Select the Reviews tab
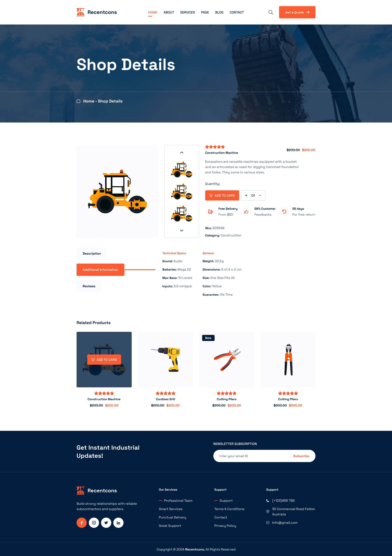 [89, 286]
